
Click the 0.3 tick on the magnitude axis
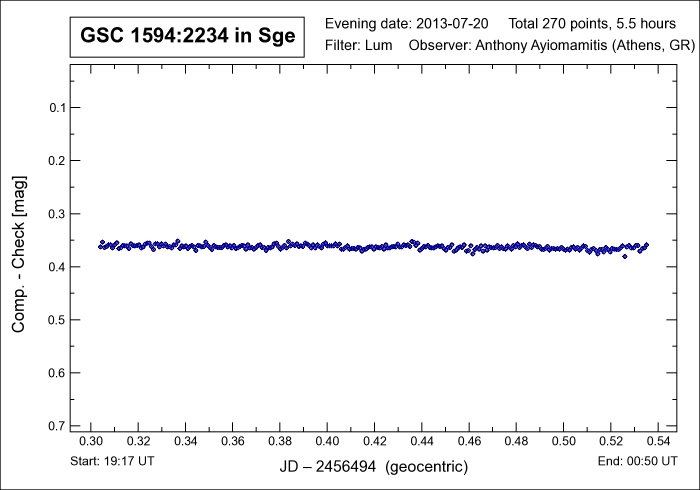(56, 213)
